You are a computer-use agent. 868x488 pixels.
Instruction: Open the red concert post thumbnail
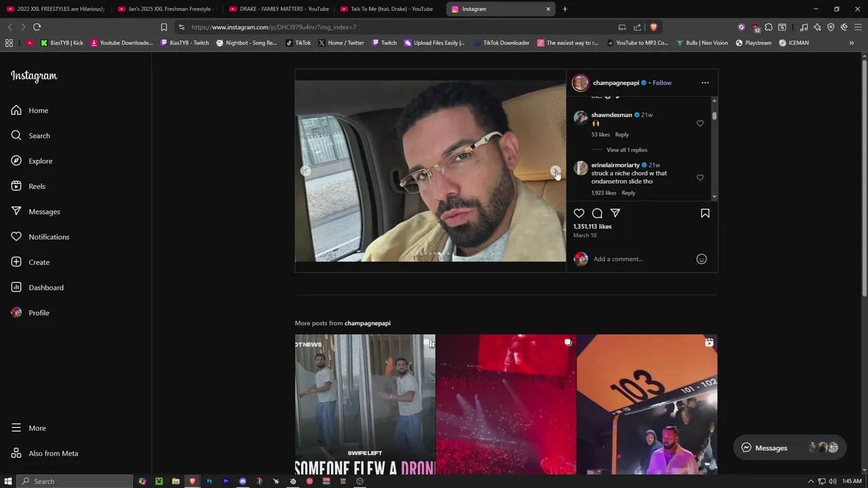click(506, 404)
